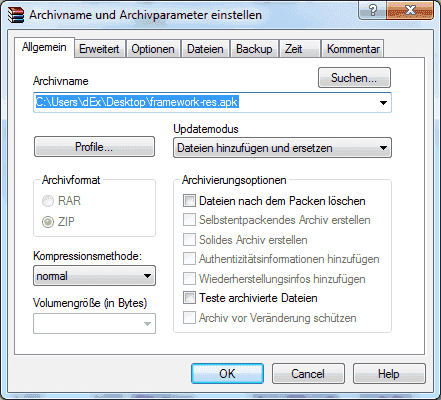Click the Suchen... browse button
Image resolution: width=441 pixels, height=400 pixels.
click(354, 78)
